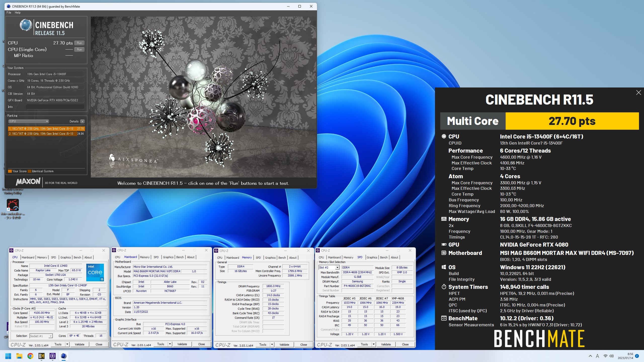Click the Windows OS icon in BenchMate panel

click(444, 267)
